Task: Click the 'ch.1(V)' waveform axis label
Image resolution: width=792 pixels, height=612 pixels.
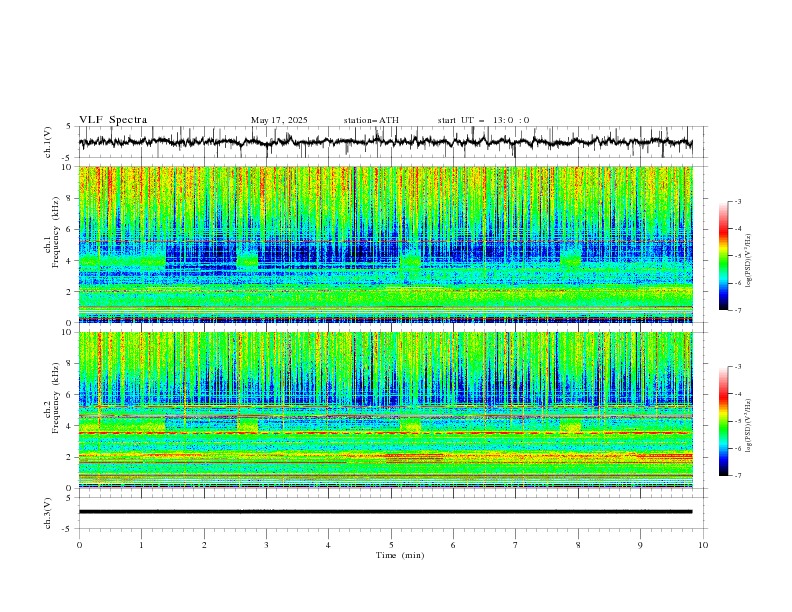Action: coord(48,142)
